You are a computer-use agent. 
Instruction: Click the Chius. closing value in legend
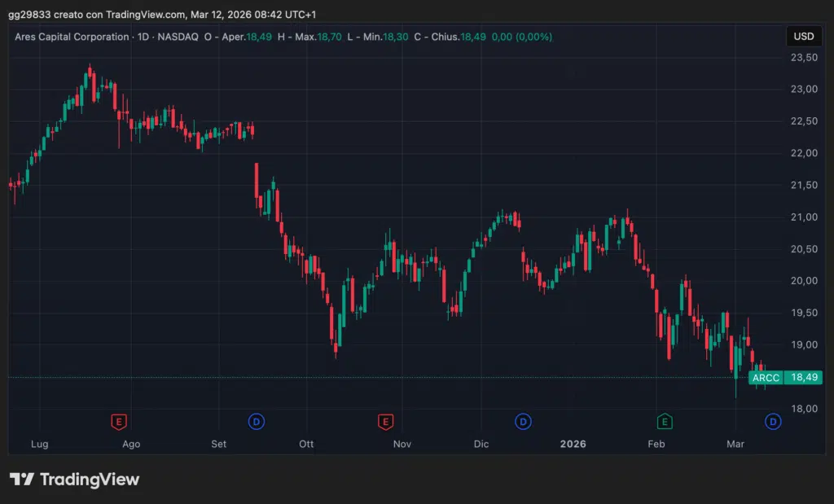click(x=476, y=37)
